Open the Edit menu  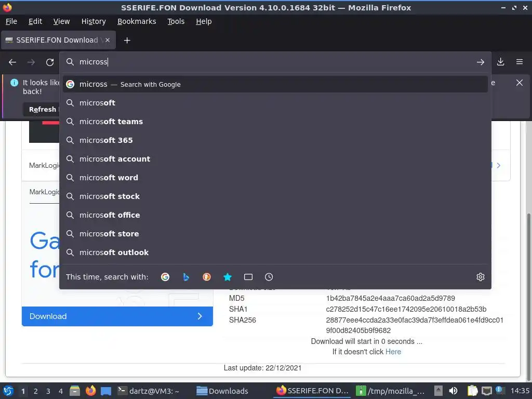(x=35, y=21)
